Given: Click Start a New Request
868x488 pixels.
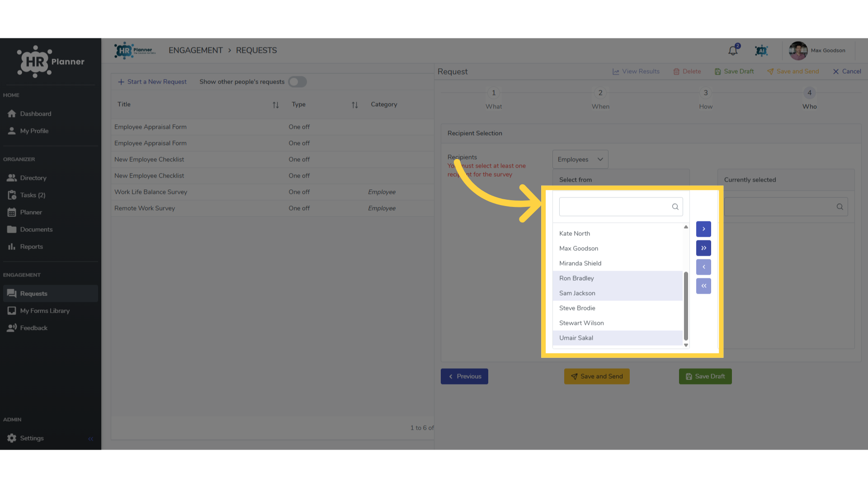Looking at the screenshot, I should (152, 82).
